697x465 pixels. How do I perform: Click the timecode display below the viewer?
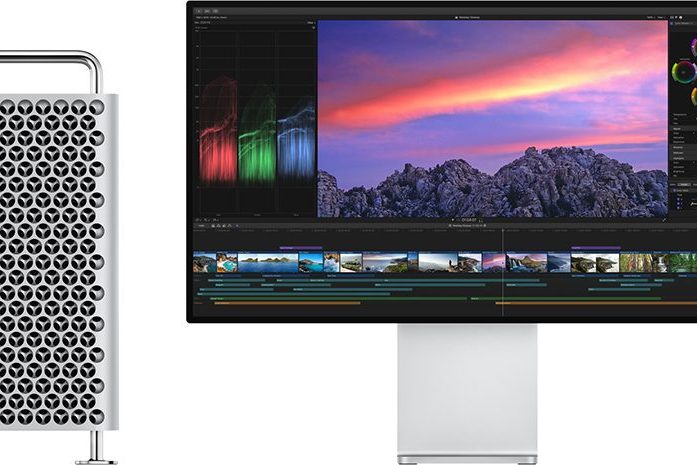click(468, 218)
